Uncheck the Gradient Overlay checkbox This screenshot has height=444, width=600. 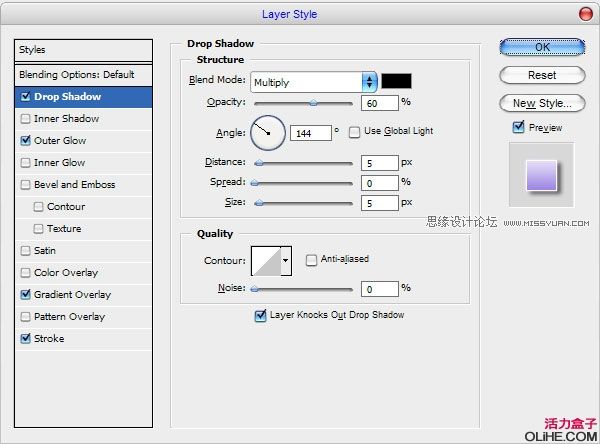[26, 294]
